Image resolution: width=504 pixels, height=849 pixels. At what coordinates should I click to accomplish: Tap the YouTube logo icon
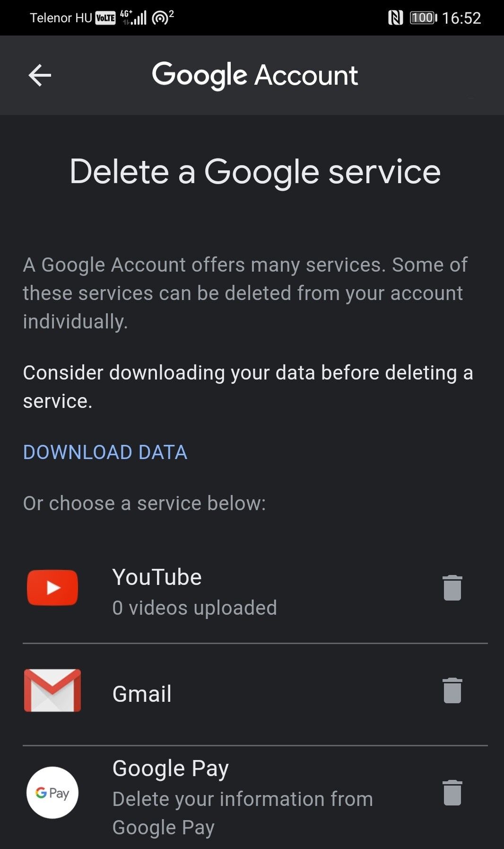[x=52, y=588]
